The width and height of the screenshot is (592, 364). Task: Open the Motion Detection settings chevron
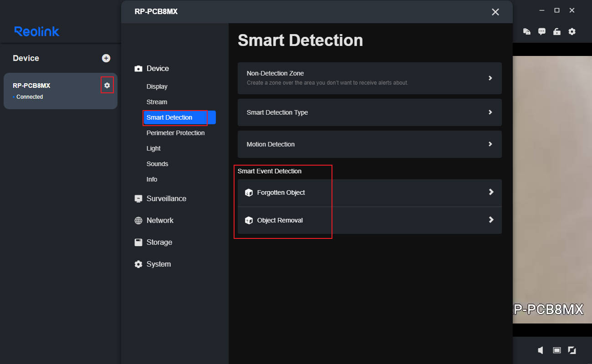(x=491, y=144)
